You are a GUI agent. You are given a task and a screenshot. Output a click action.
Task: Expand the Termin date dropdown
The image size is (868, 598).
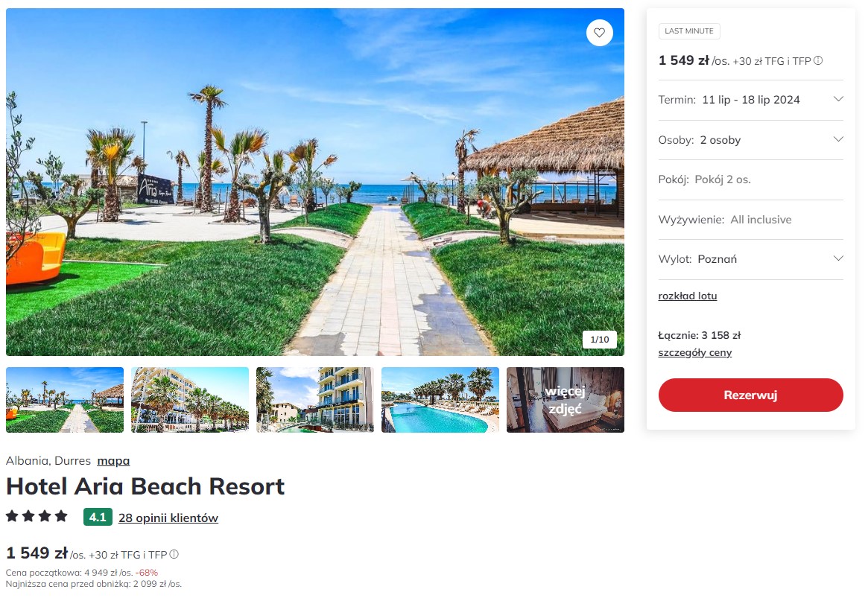750,100
